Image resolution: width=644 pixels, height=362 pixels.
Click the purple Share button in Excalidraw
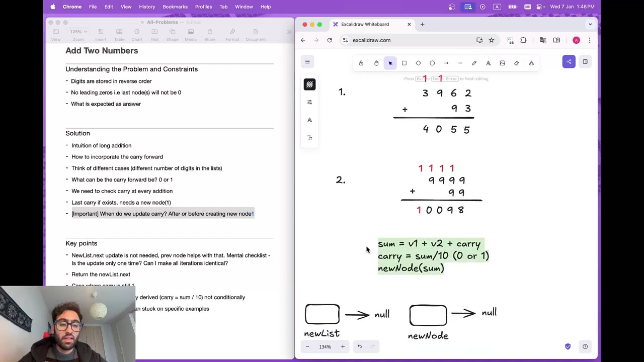569,62
